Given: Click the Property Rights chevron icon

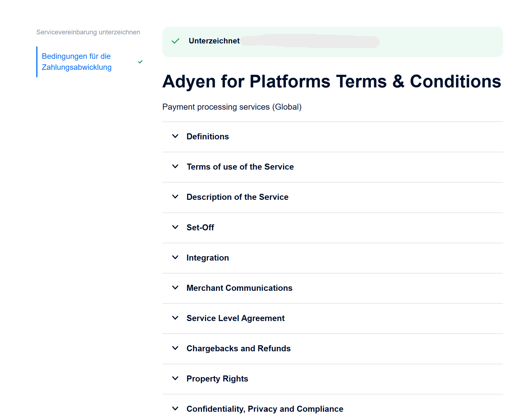Looking at the screenshot, I should pos(175,378).
